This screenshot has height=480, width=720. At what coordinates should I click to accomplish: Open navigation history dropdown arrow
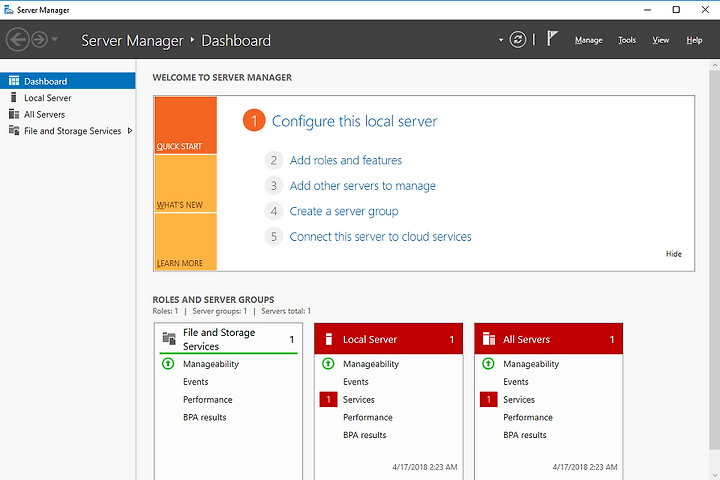coord(55,40)
